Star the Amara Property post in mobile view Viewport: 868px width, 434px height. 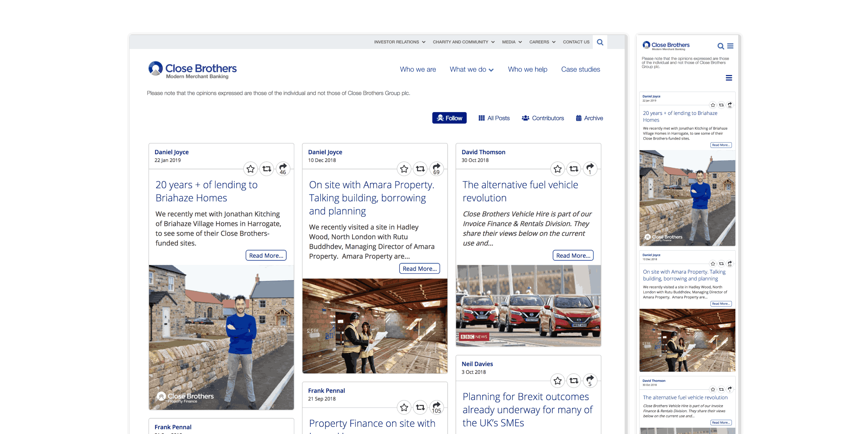[713, 264]
